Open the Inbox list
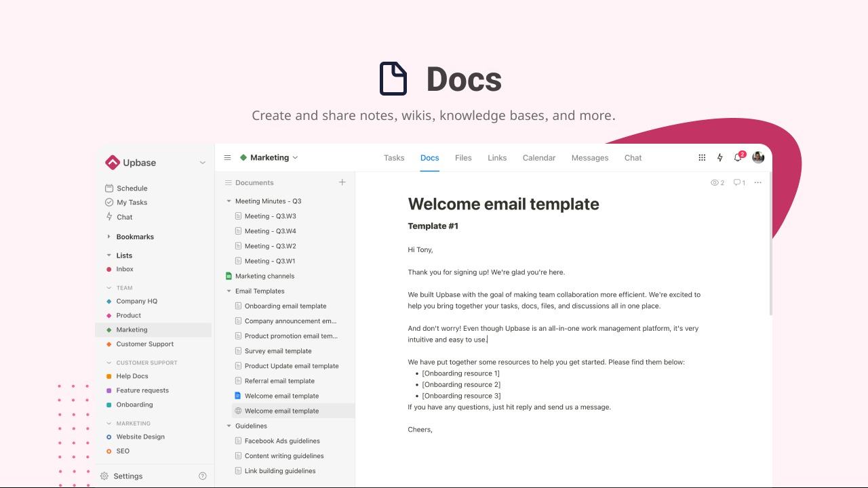This screenshot has width=868, height=488. click(x=120, y=269)
